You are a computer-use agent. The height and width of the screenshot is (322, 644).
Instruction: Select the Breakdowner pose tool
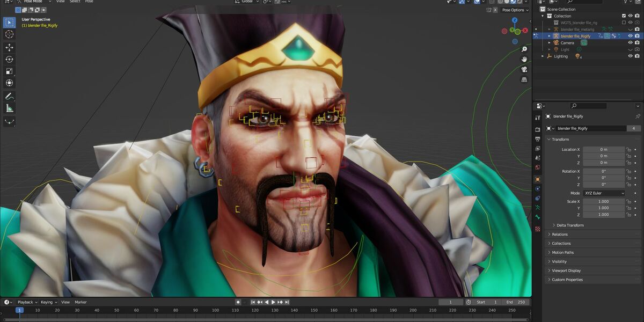click(9, 122)
